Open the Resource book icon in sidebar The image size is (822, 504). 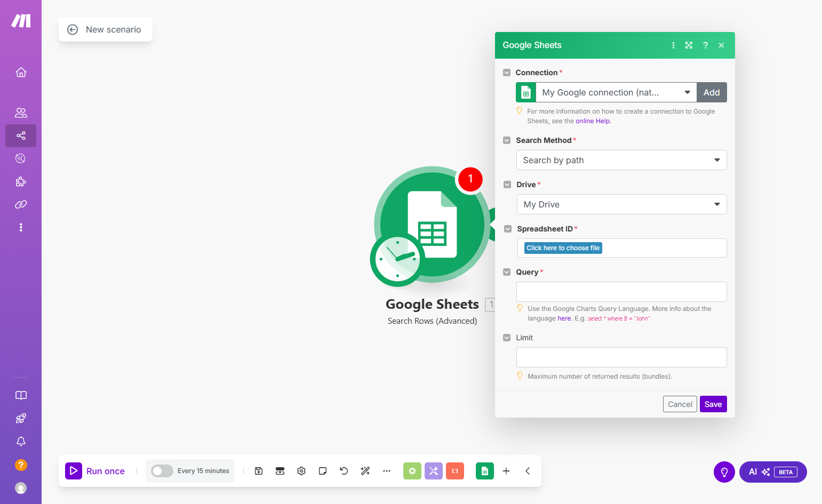coord(21,395)
